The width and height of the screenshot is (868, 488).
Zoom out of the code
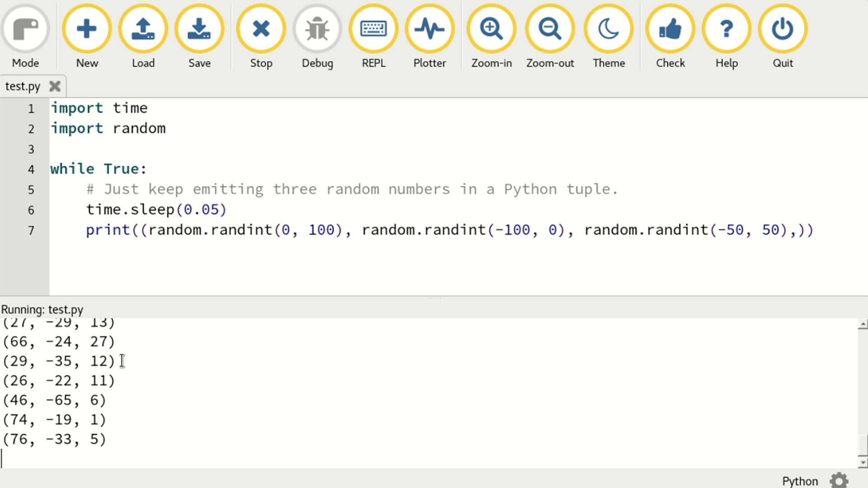tap(550, 28)
